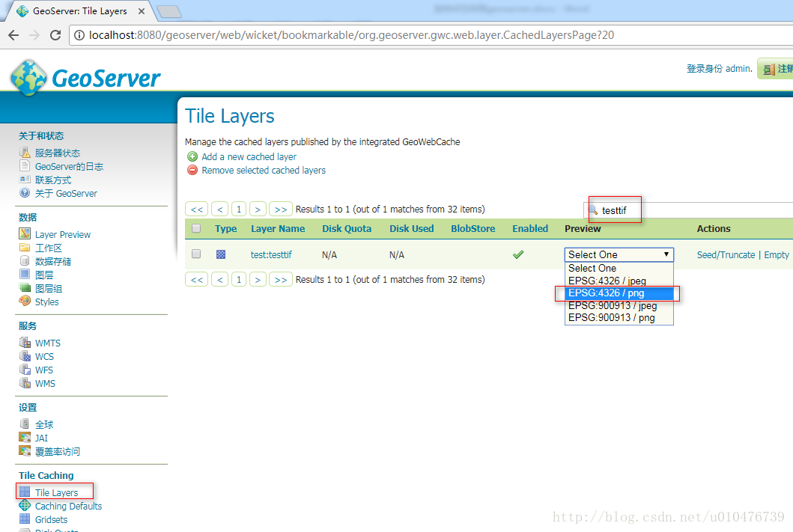This screenshot has height=532, width=793.
Task: Click the layers icon beside 图层
Action: click(x=25, y=274)
